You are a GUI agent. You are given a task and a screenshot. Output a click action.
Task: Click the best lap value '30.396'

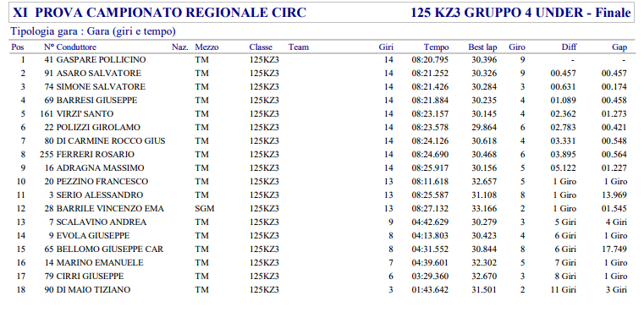484,60
